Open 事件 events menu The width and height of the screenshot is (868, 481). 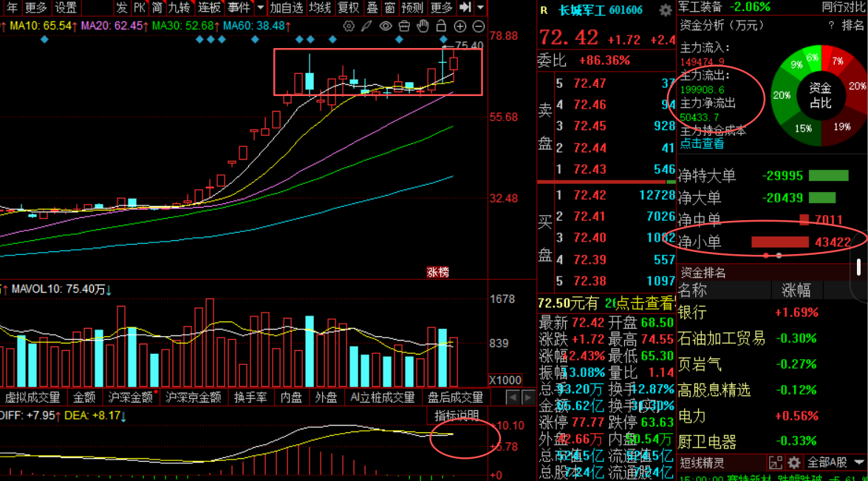pos(239,7)
